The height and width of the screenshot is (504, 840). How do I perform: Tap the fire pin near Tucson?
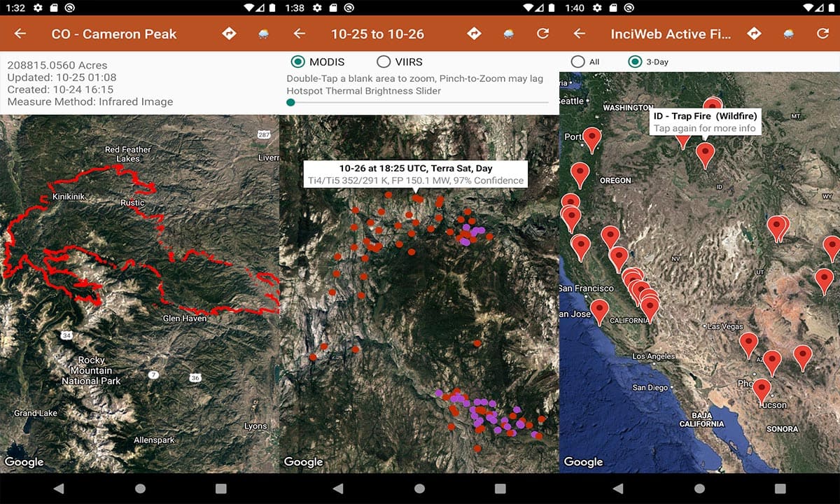[762, 391]
